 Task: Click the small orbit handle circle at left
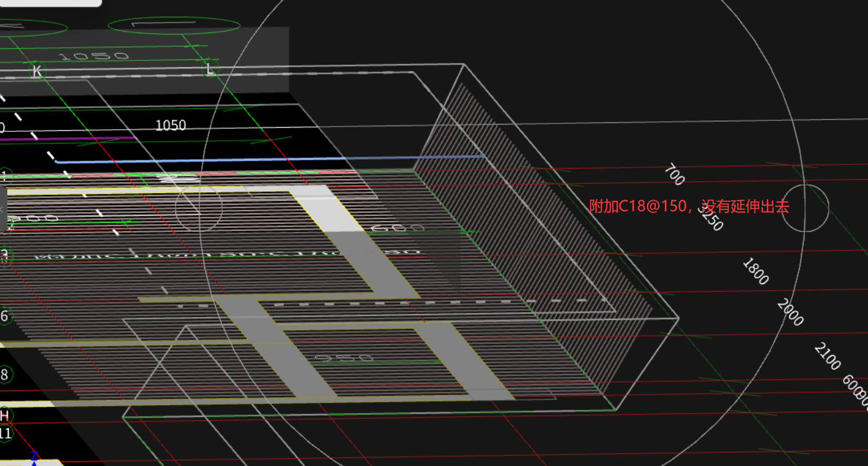(x=198, y=208)
